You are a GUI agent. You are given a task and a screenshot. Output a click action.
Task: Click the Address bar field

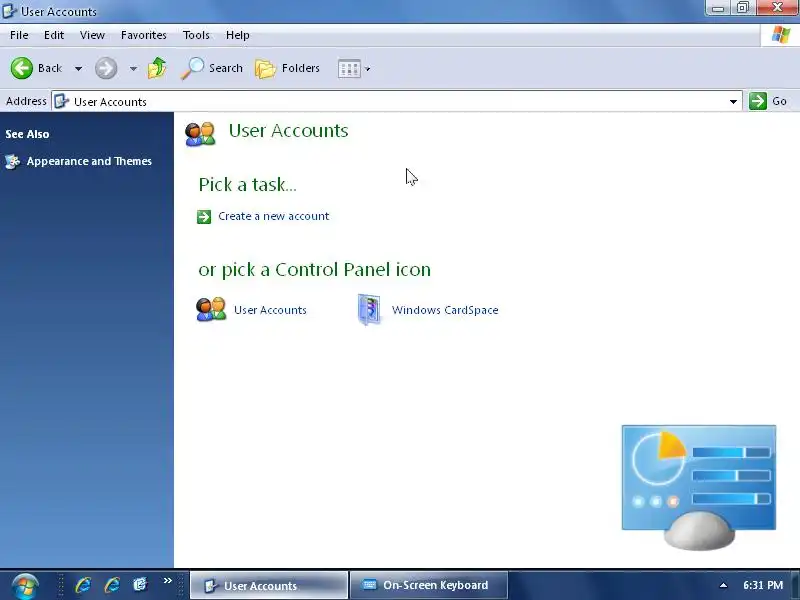397,102
